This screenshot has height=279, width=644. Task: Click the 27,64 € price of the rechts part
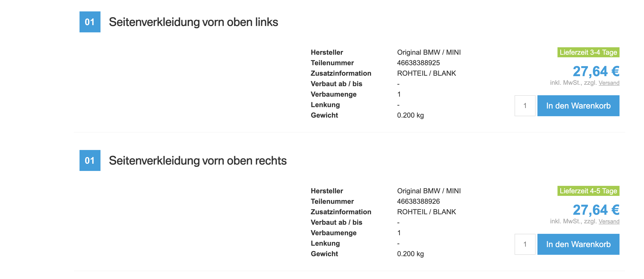(596, 210)
